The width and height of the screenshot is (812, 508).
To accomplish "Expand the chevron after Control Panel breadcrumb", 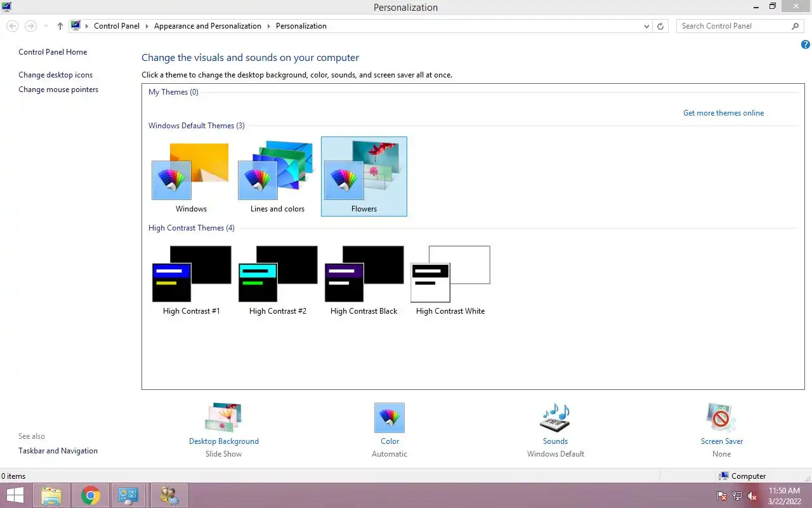I will 147,26.
